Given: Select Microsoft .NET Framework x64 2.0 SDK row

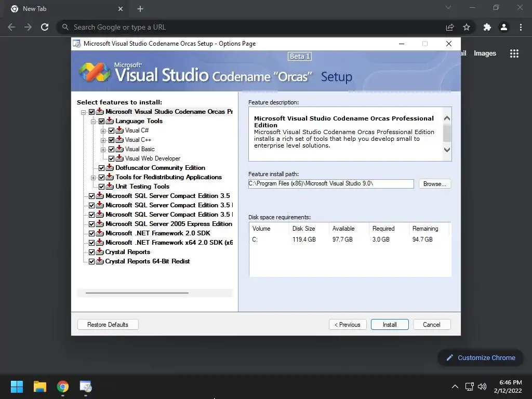Looking at the screenshot, I should 169,242.
